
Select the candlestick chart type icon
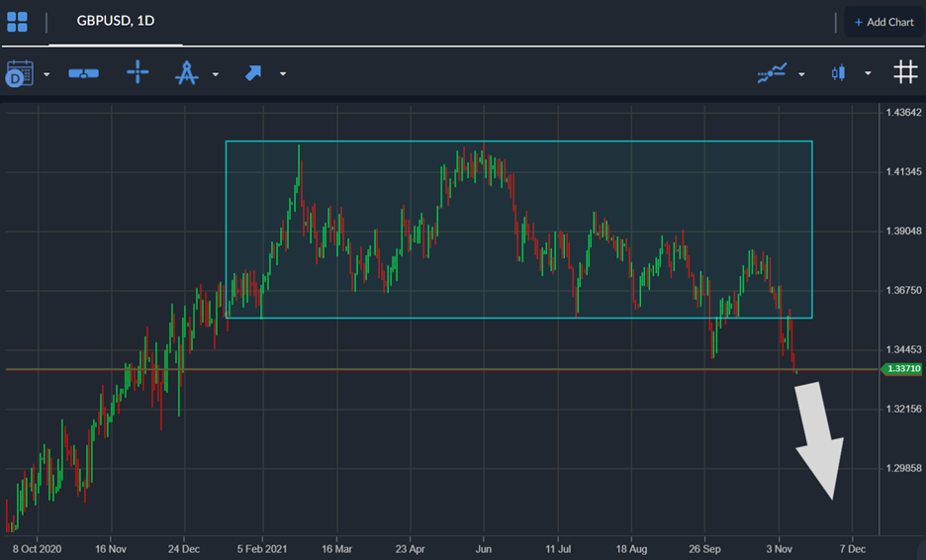(839, 73)
